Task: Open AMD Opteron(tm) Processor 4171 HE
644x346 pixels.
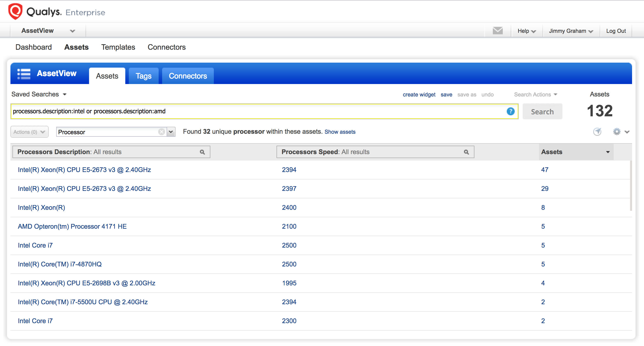Action: coord(72,226)
